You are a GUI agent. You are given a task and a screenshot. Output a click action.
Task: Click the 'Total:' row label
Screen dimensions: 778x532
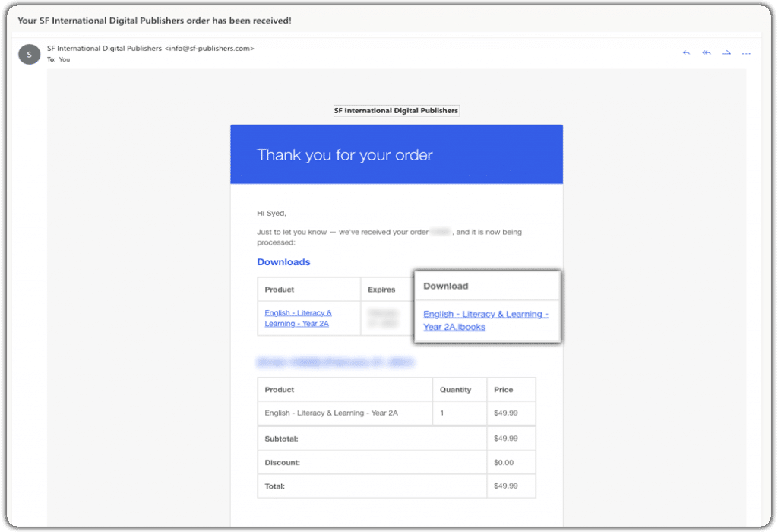[274, 486]
